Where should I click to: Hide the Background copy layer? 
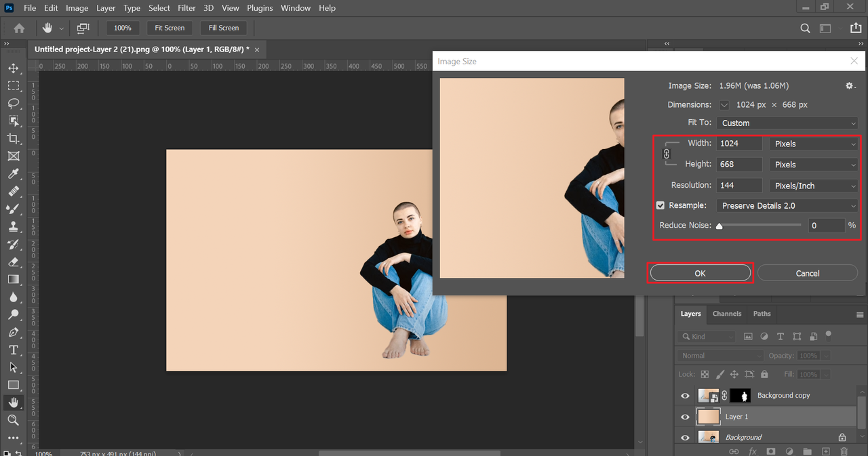[685, 396]
